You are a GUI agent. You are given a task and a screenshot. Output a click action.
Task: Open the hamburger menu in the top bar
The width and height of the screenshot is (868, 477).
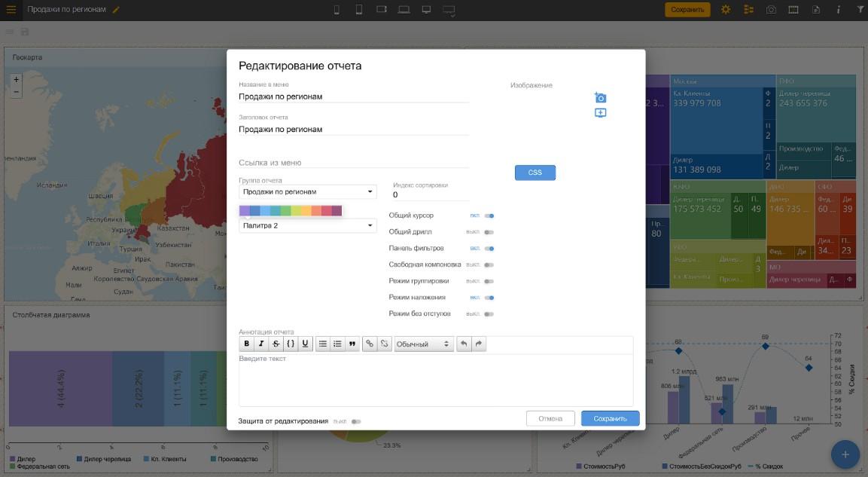11,9
